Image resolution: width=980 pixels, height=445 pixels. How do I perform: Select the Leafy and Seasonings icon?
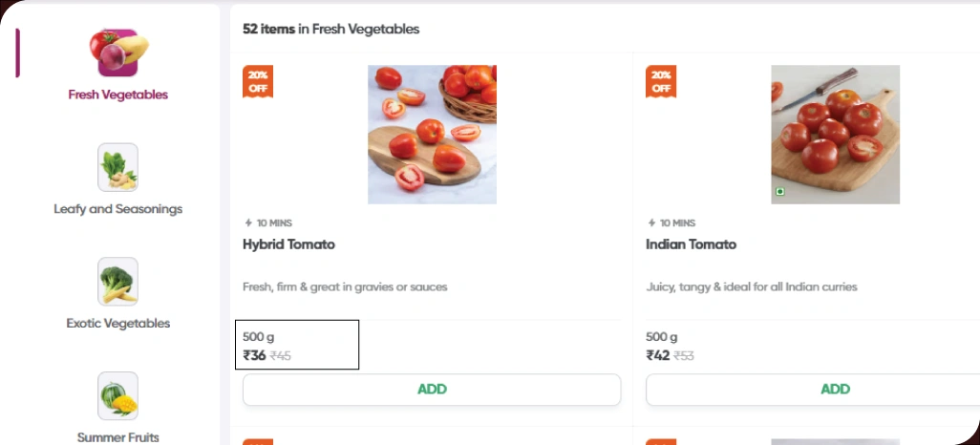(118, 167)
